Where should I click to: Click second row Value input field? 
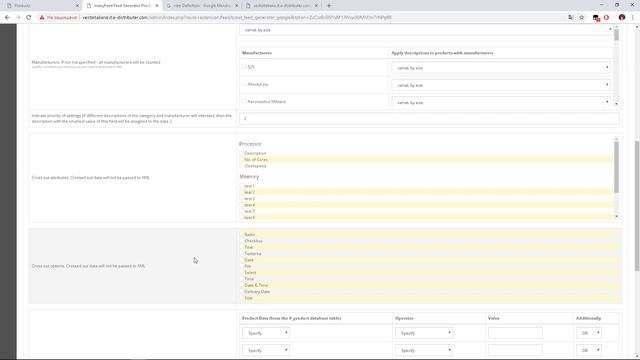pos(515,350)
